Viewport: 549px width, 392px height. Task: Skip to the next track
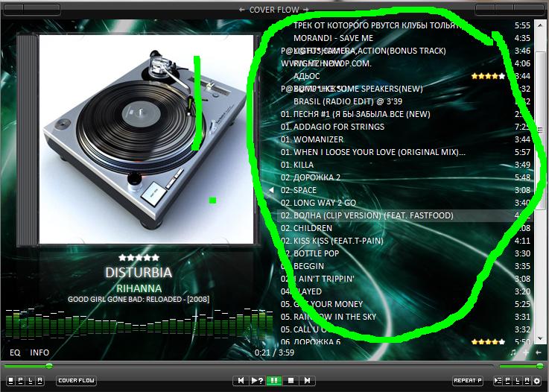tap(307, 380)
